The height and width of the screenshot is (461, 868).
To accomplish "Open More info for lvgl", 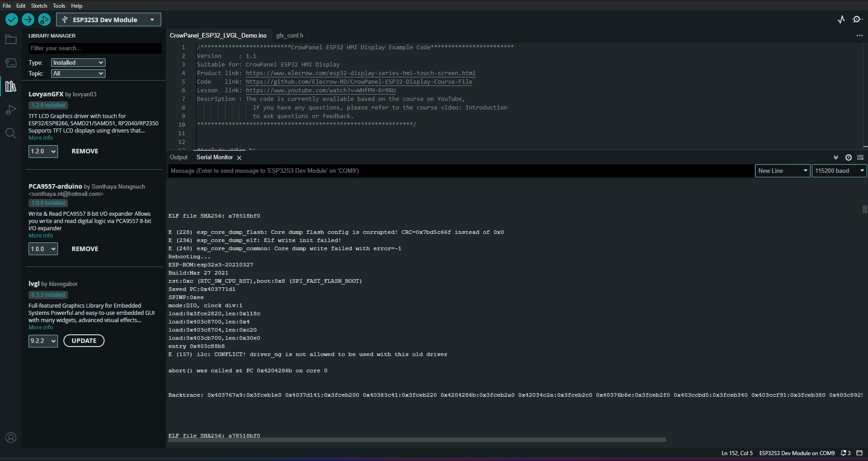I will pyautogui.click(x=41, y=328).
